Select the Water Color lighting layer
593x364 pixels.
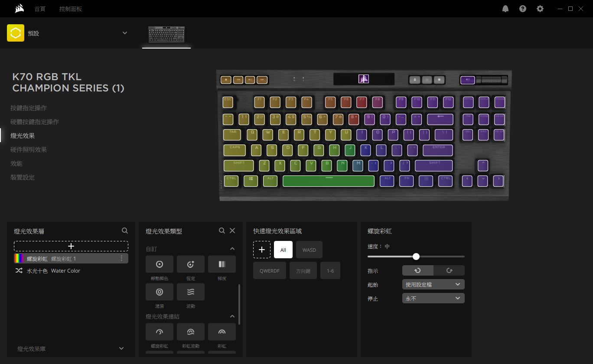tap(71, 270)
